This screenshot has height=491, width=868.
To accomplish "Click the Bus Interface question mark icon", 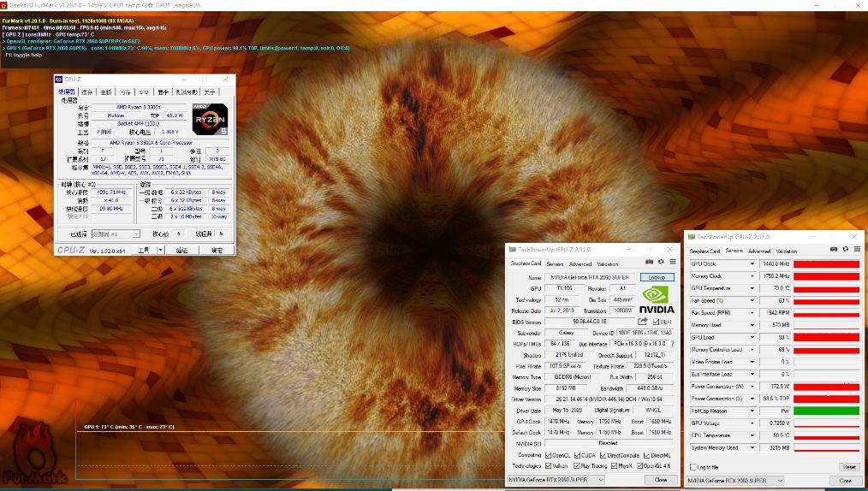I will [673, 344].
